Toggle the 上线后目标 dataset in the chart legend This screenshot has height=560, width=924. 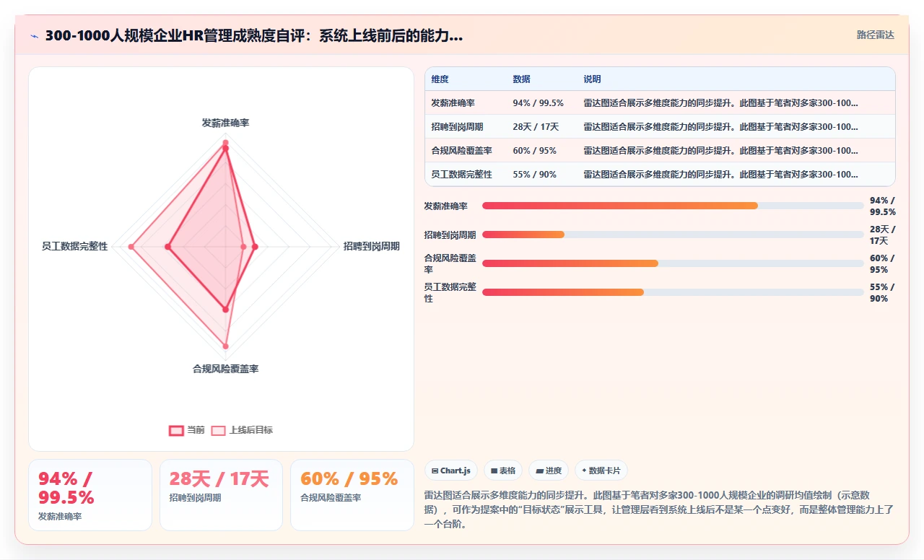242,430
